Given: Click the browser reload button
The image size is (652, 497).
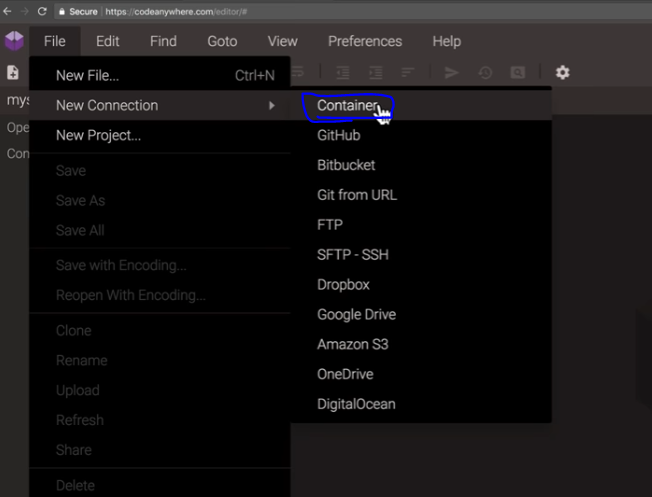Looking at the screenshot, I should [x=42, y=11].
